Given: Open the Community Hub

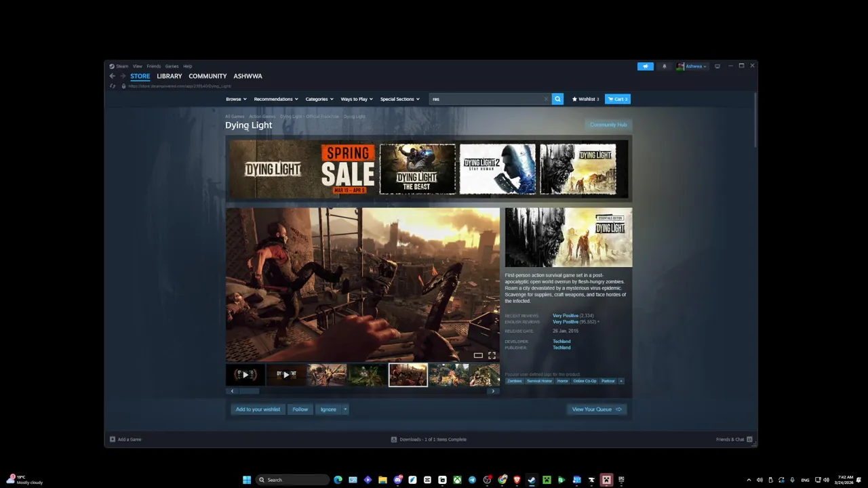Looking at the screenshot, I should click(x=608, y=125).
